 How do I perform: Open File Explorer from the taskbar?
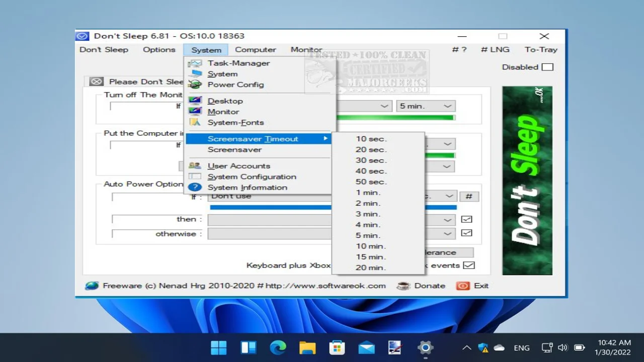click(x=307, y=347)
